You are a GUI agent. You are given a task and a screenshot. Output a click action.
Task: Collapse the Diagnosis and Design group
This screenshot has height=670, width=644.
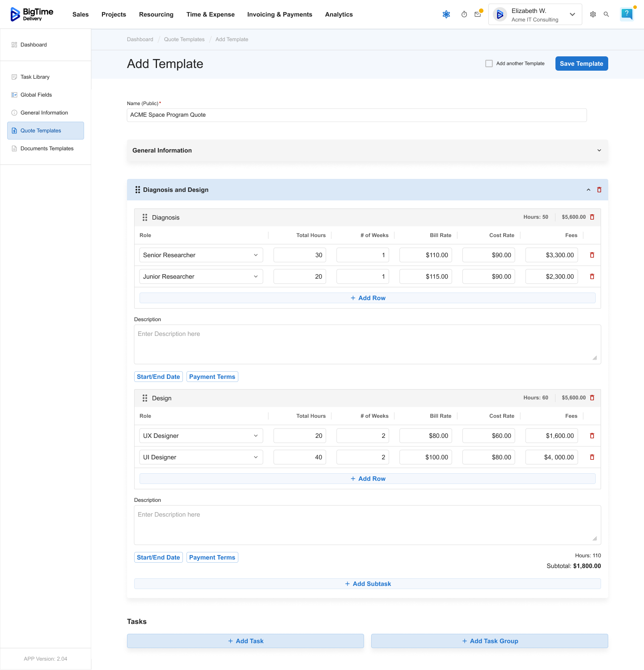pyautogui.click(x=589, y=190)
